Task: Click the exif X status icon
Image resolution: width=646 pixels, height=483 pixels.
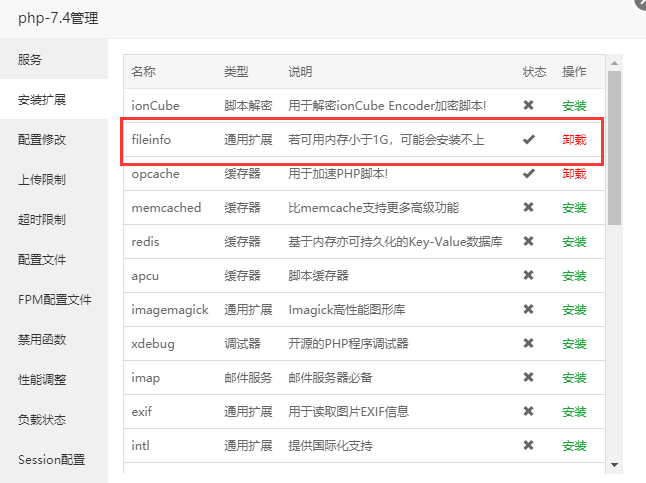Action: click(x=529, y=411)
